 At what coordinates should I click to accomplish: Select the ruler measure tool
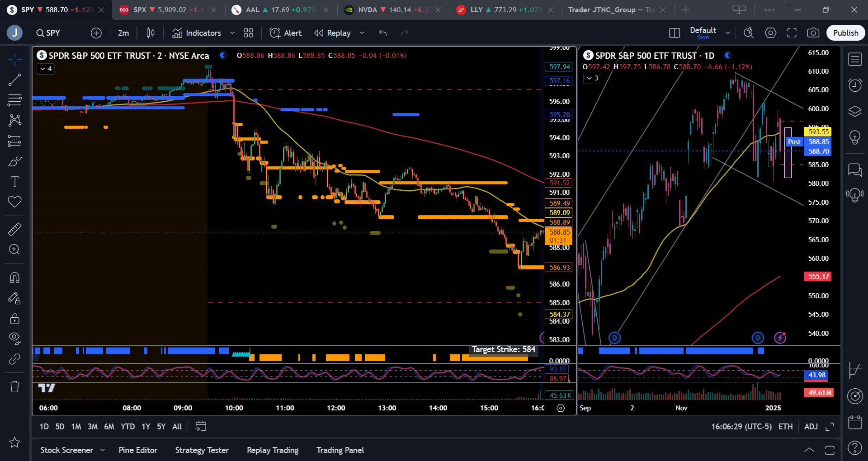[14, 229]
